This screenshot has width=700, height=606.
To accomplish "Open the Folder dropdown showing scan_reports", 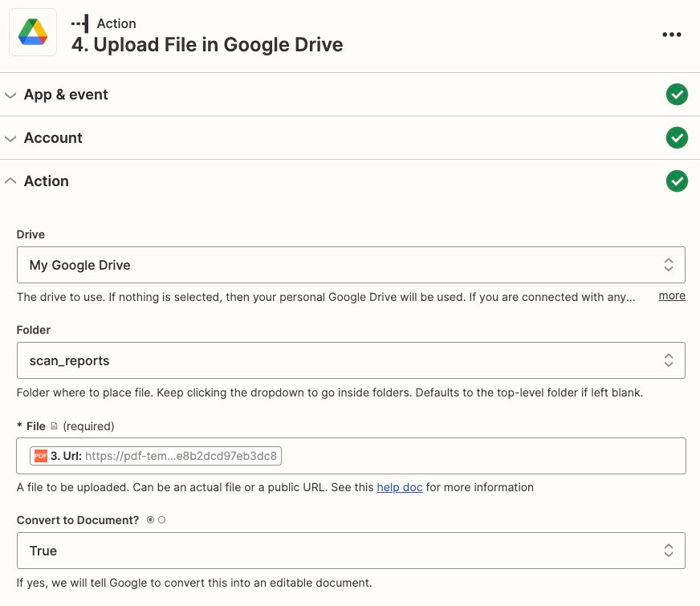I will click(351, 360).
